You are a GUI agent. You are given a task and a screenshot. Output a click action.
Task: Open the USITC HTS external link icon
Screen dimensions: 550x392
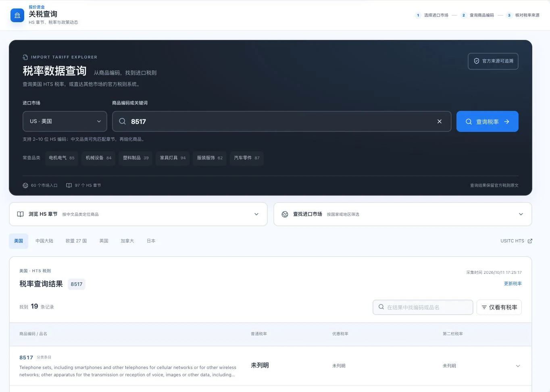tap(530, 241)
